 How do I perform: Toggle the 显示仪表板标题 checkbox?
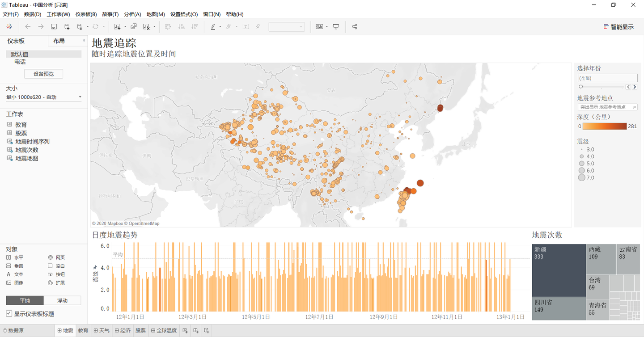click(9, 314)
